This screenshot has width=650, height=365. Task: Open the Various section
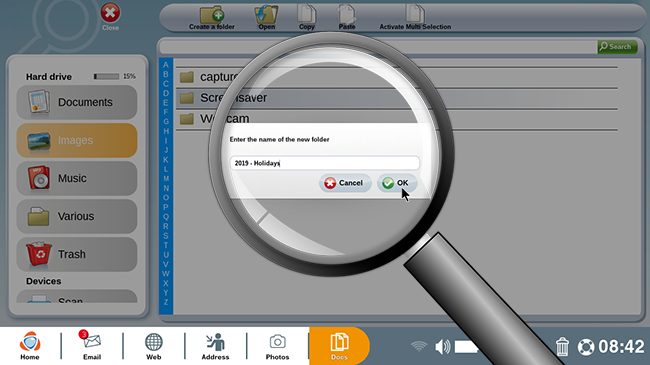(77, 217)
